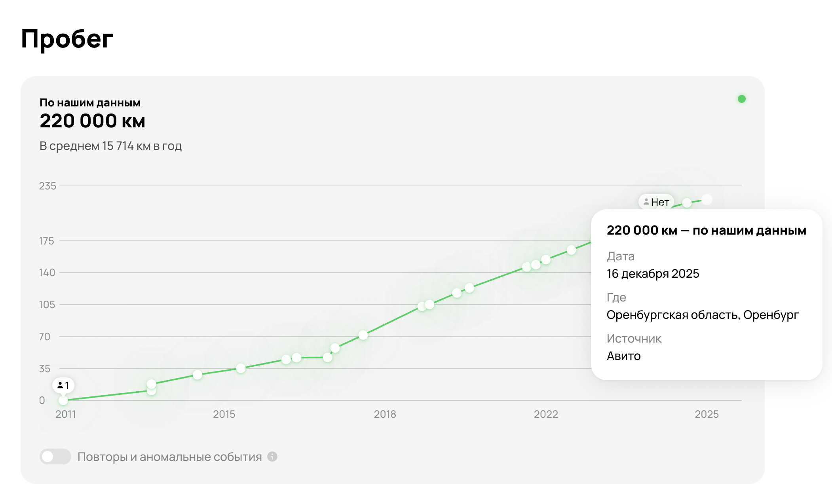This screenshot has width=832, height=504.
Task: Toggle the Повторы и аномальные события switch
Action: (x=55, y=457)
